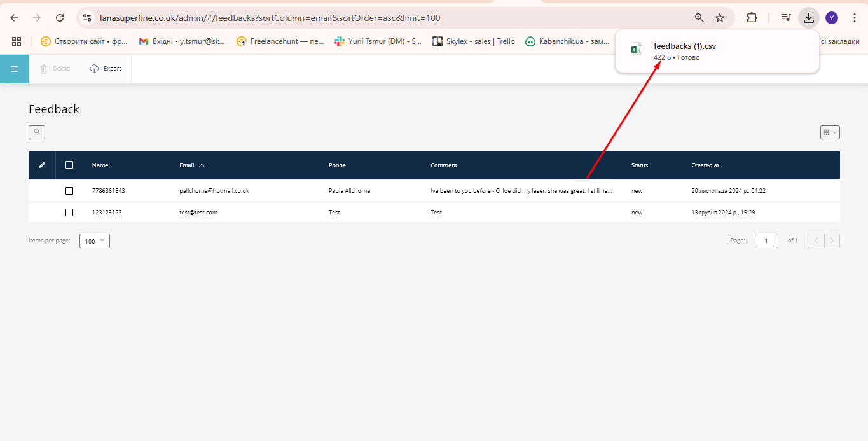
Task: Click the Export button
Action: 106,69
